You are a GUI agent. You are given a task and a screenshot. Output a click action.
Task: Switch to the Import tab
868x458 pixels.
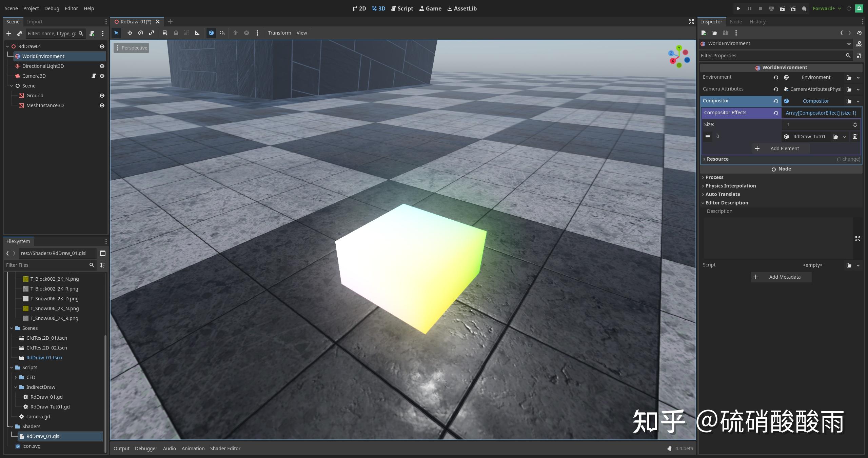click(x=35, y=21)
